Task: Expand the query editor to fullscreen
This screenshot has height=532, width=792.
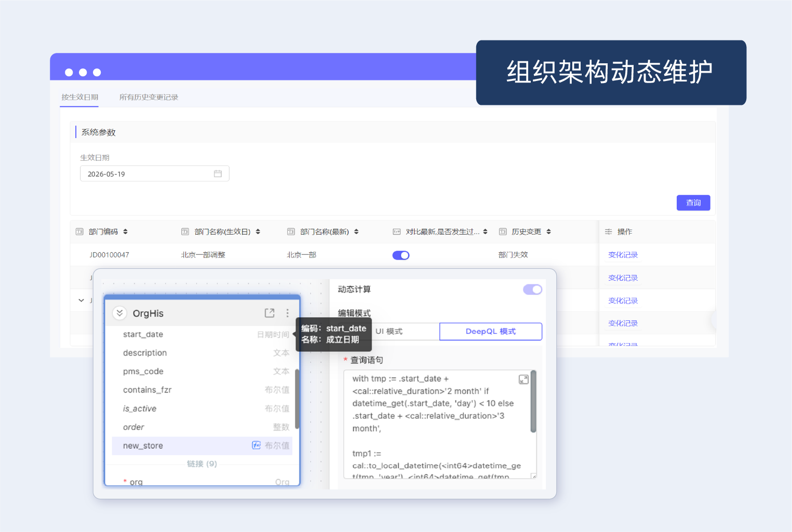Action: tap(523, 379)
